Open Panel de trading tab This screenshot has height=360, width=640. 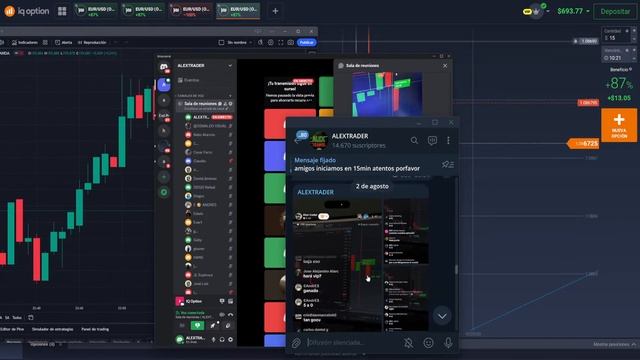pyautogui.click(x=95, y=329)
